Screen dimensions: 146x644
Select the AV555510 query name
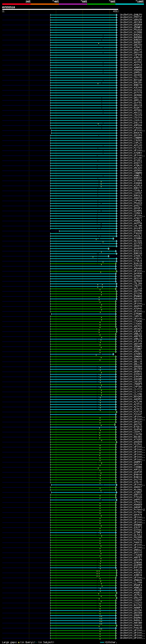click(x=8, y=8)
